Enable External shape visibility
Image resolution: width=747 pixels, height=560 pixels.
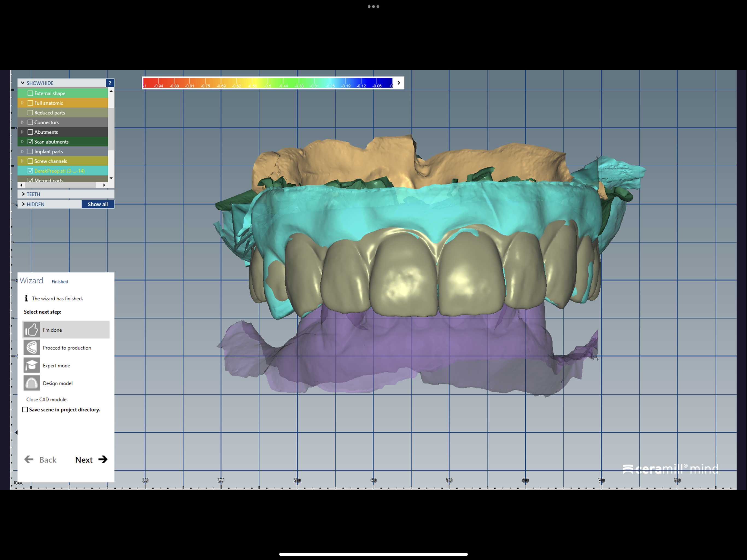tap(30, 93)
